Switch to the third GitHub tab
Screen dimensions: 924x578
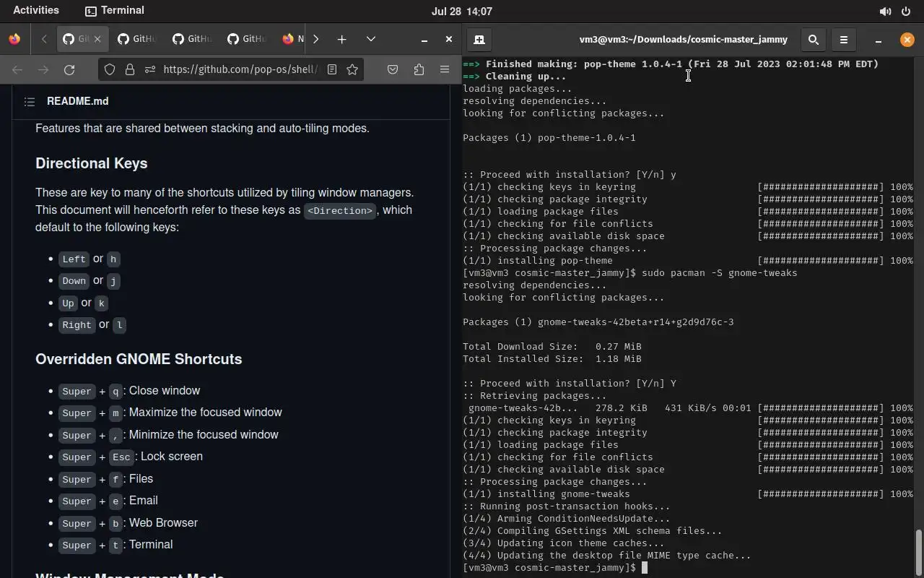(192, 39)
